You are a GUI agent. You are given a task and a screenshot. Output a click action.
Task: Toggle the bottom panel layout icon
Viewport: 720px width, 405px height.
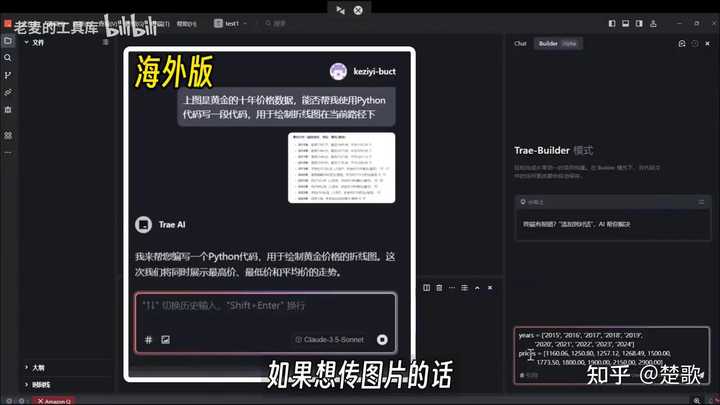tap(625, 23)
